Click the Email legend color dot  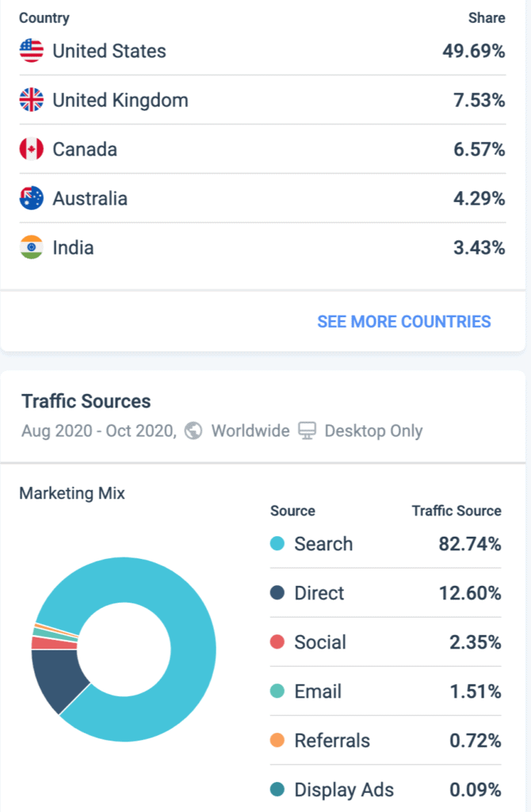click(x=277, y=691)
